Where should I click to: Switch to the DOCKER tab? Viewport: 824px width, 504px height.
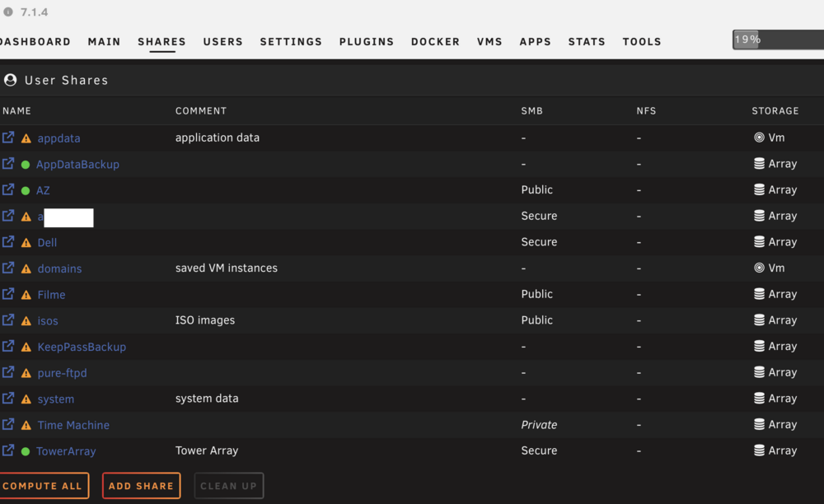tap(435, 41)
